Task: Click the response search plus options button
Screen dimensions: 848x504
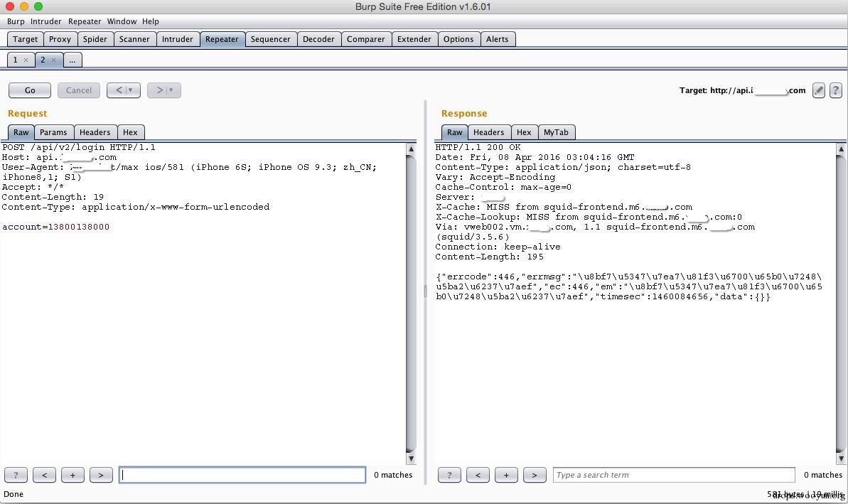Action: point(506,475)
